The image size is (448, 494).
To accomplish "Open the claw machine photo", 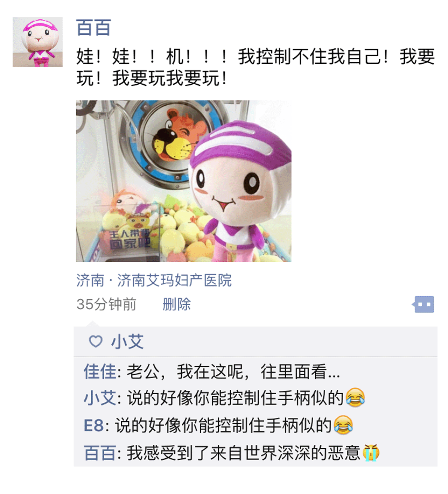I will pos(183,181).
